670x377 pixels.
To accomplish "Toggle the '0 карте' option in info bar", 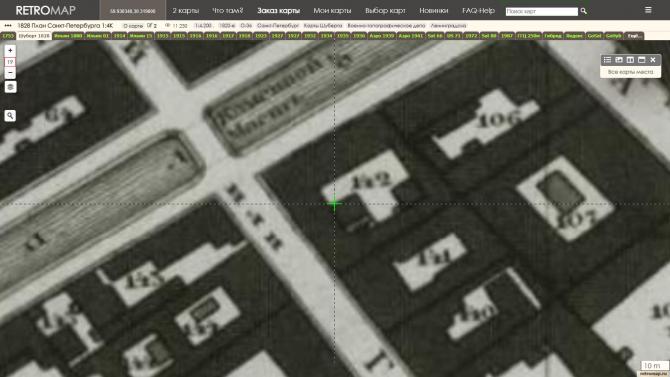I will pos(133,26).
